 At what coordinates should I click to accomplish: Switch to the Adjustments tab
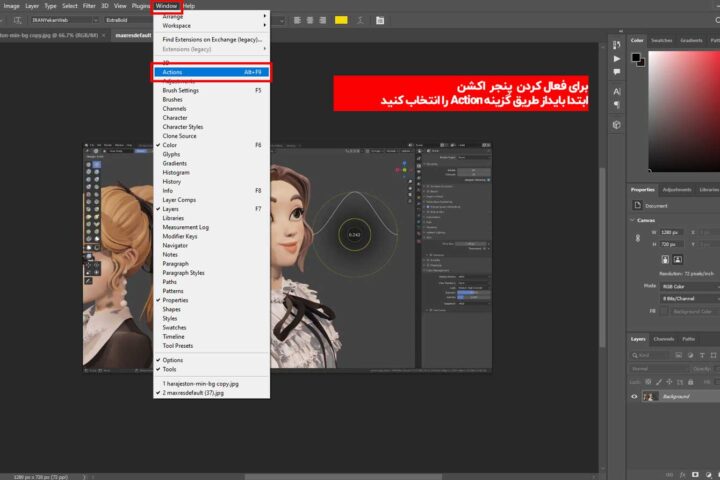coord(677,190)
